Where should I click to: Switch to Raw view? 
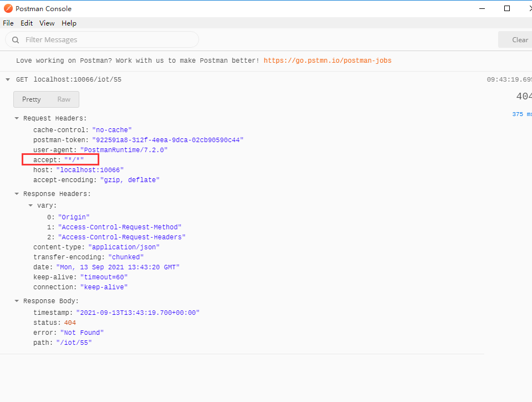click(x=64, y=99)
